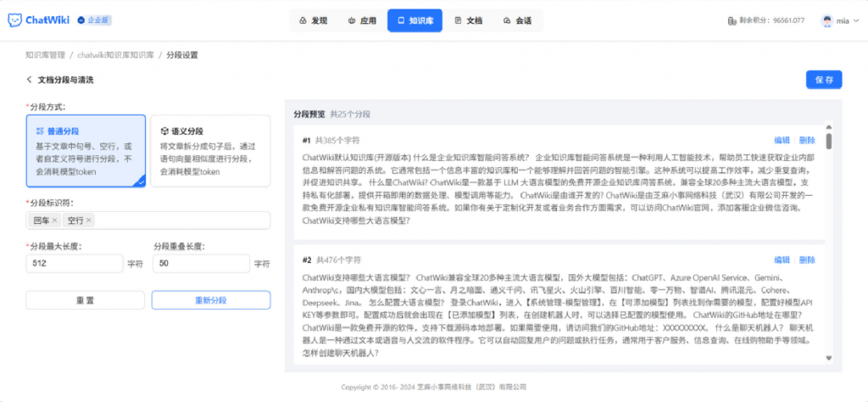
Task: Remove the 空行 delimiter tag
Action: 88,221
